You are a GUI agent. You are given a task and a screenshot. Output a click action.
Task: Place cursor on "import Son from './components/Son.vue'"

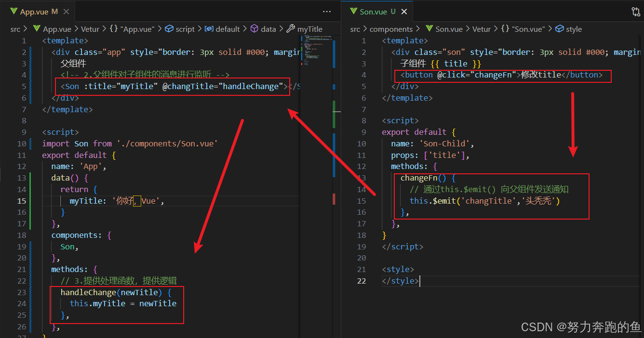coord(130,143)
